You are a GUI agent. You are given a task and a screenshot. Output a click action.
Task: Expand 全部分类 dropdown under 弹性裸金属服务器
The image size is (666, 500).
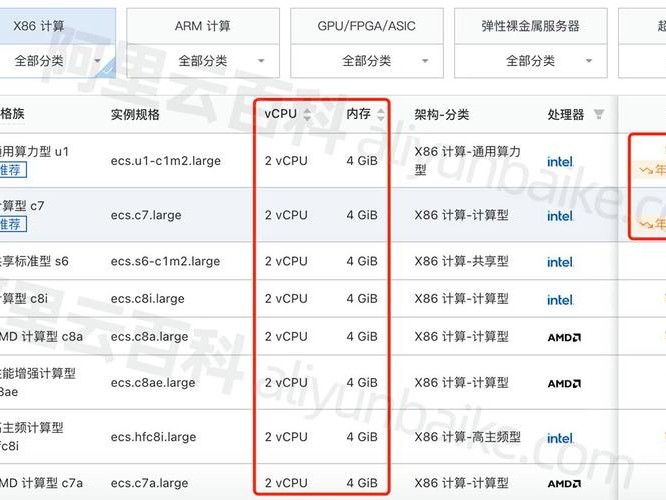coord(531,61)
